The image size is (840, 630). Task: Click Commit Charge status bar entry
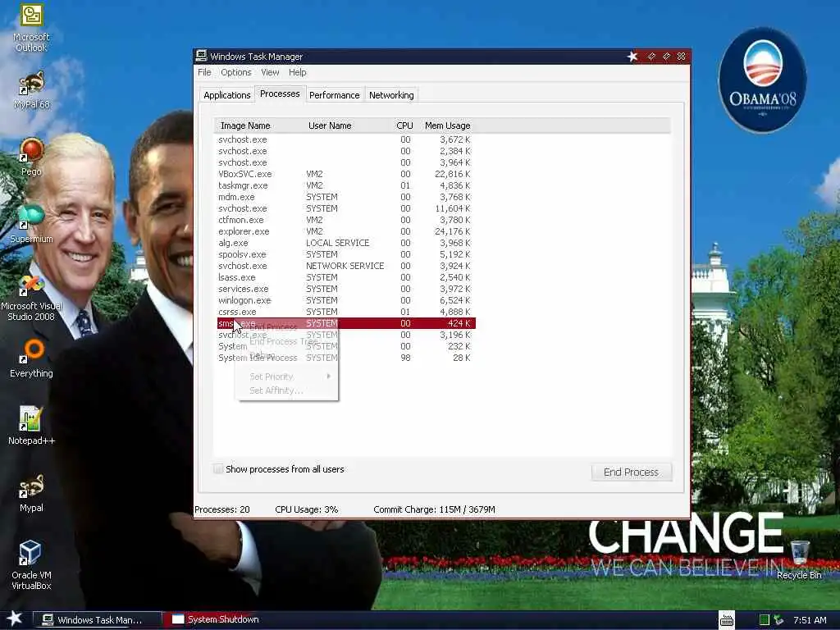(x=434, y=509)
